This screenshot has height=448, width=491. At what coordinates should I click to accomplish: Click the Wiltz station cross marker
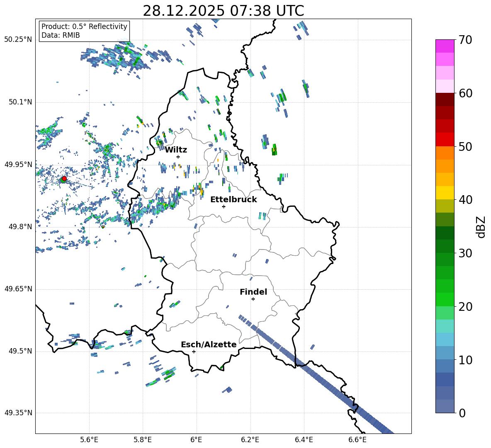point(178,157)
